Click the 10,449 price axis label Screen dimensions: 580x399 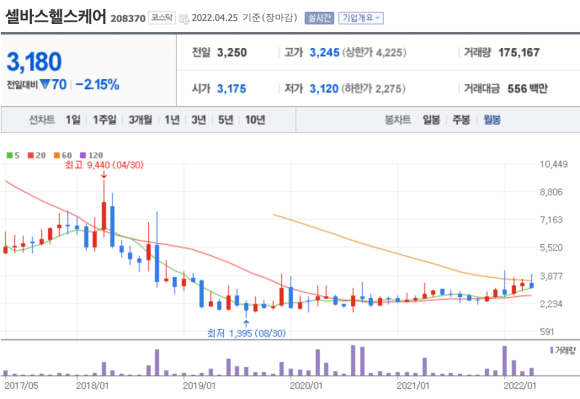pyautogui.click(x=554, y=164)
